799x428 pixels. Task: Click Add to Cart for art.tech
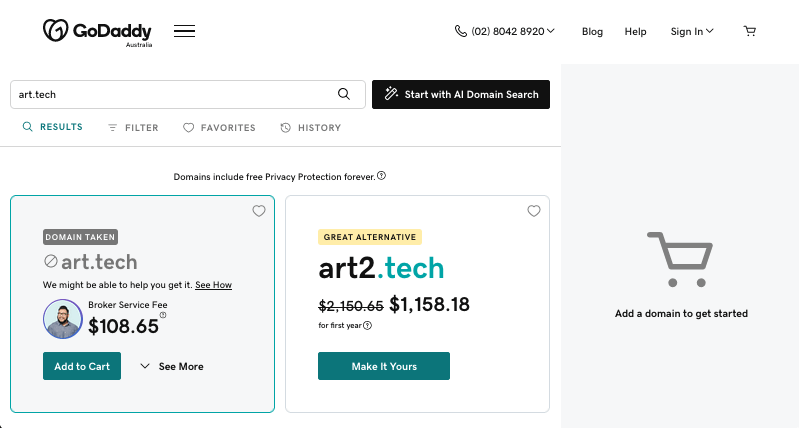pos(82,366)
